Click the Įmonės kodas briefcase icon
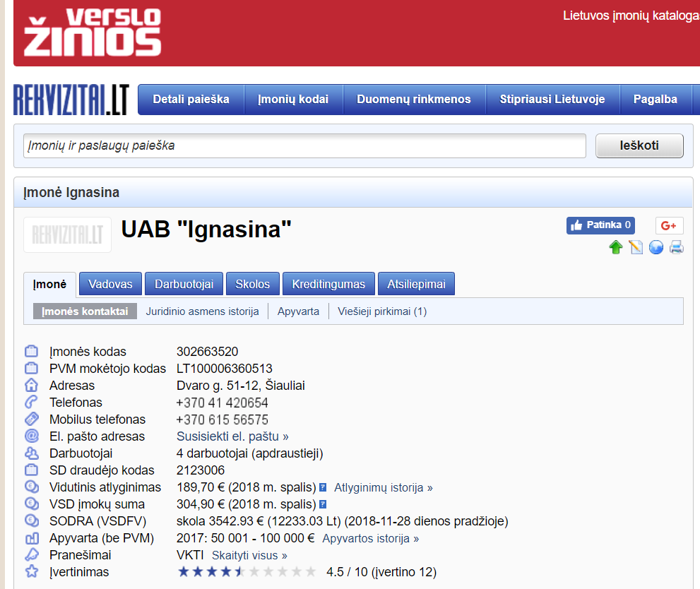The image size is (700, 589). [x=31, y=351]
